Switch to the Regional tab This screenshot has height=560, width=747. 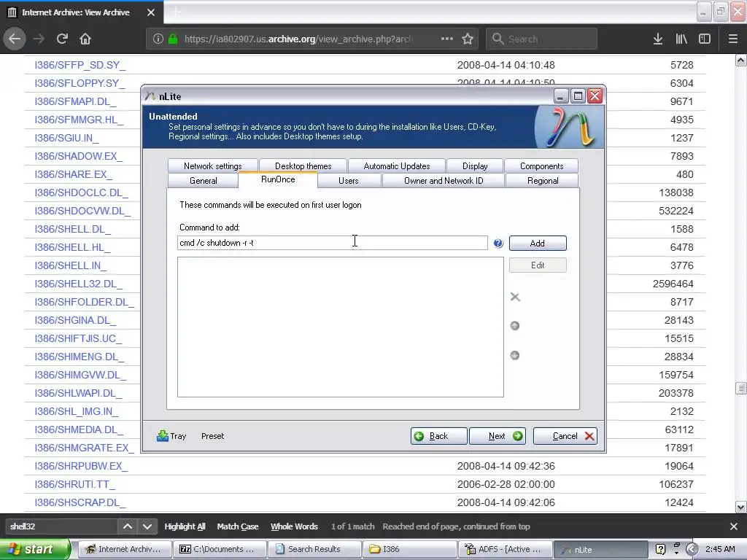(543, 181)
